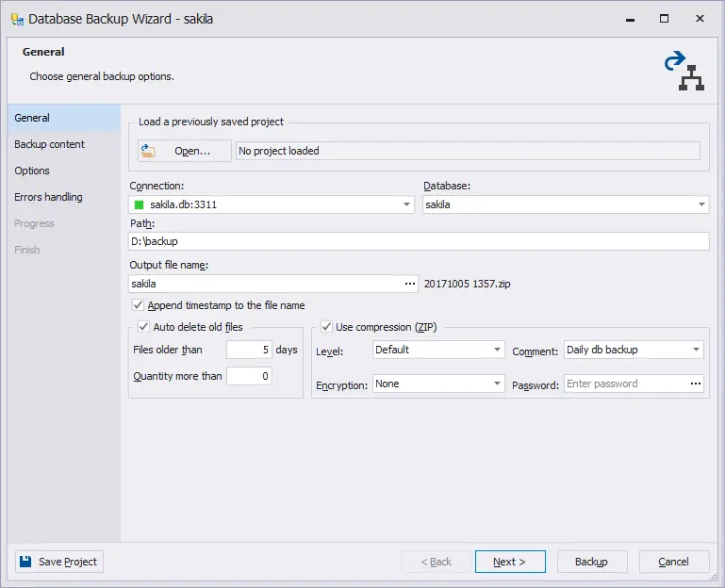The height and width of the screenshot is (588, 725).
Task: Click the No project loaded field
Action: 468,151
